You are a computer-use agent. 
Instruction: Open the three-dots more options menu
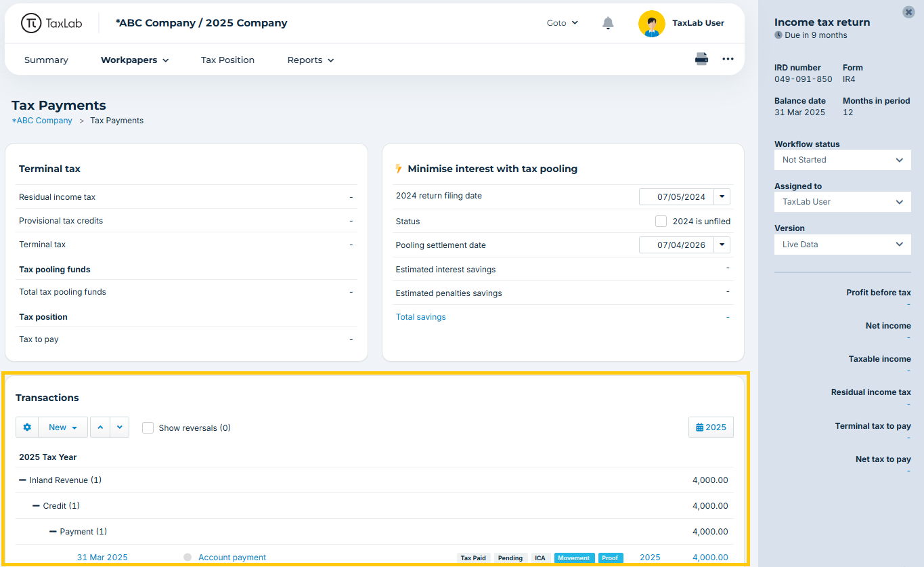pos(728,59)
